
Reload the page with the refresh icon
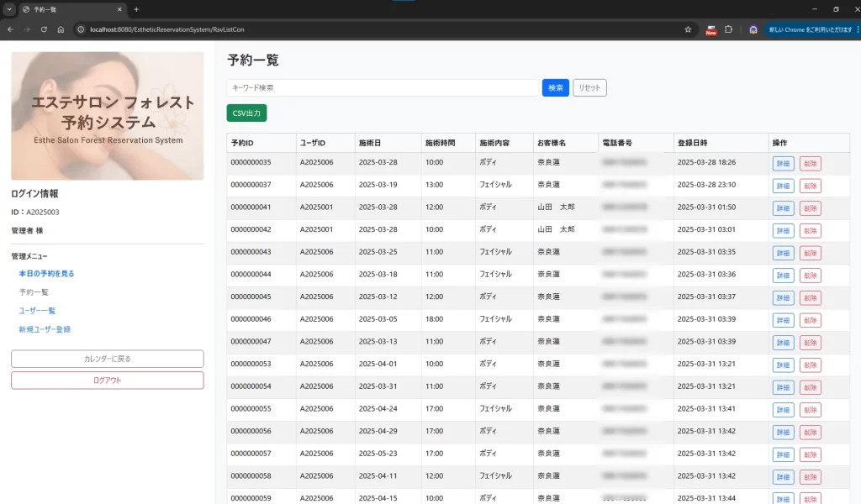(44, 29)
